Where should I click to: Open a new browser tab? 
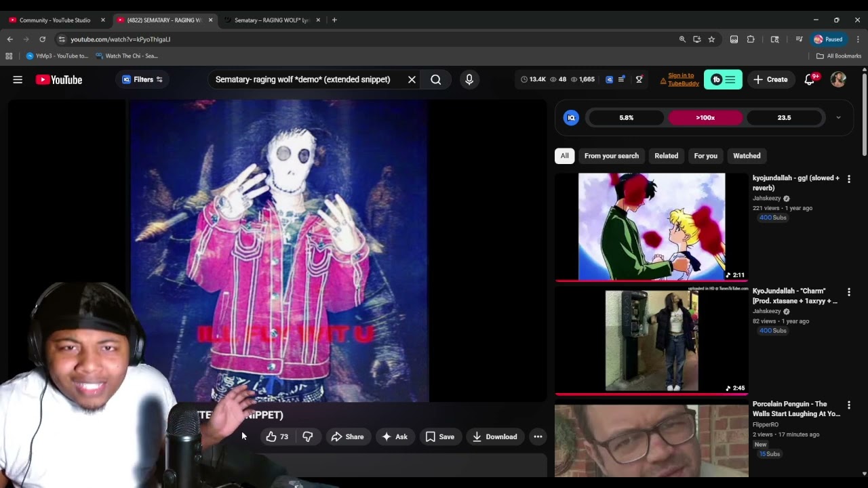(334, 20)
